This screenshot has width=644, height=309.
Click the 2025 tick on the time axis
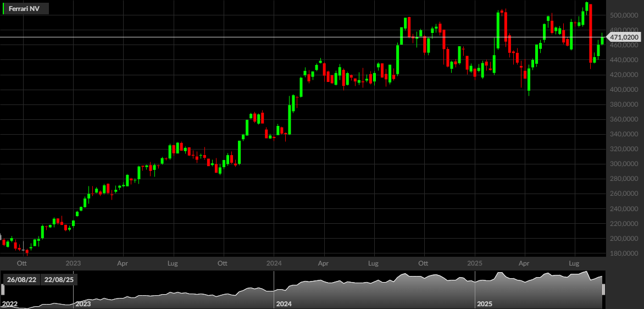[474, 262]
